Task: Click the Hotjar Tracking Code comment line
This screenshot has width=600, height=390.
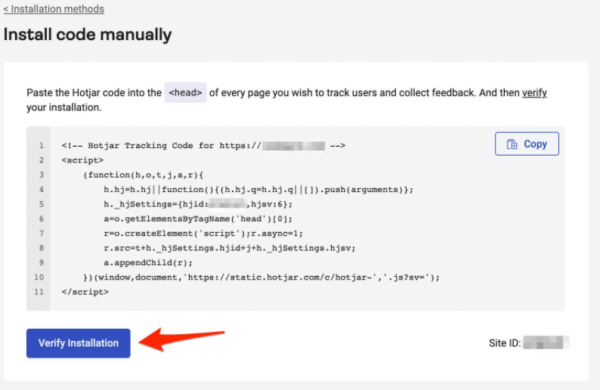Action: (203, 145)
